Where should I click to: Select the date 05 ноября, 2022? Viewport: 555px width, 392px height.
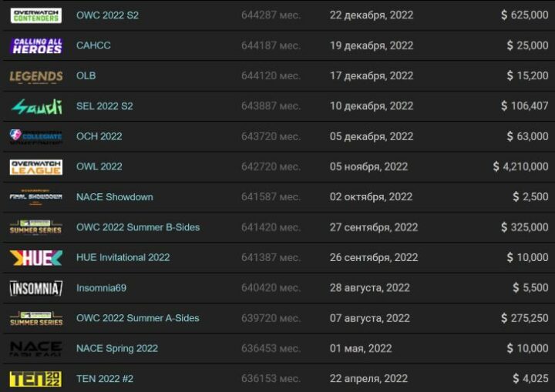coord(368,166)
